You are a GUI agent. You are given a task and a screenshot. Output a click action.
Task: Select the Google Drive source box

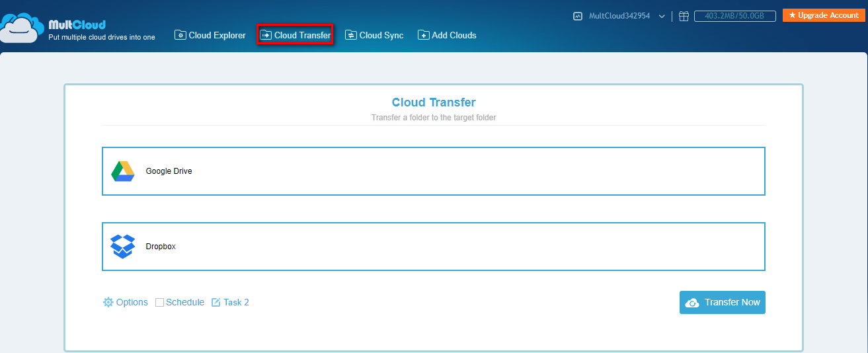[434, 171]
